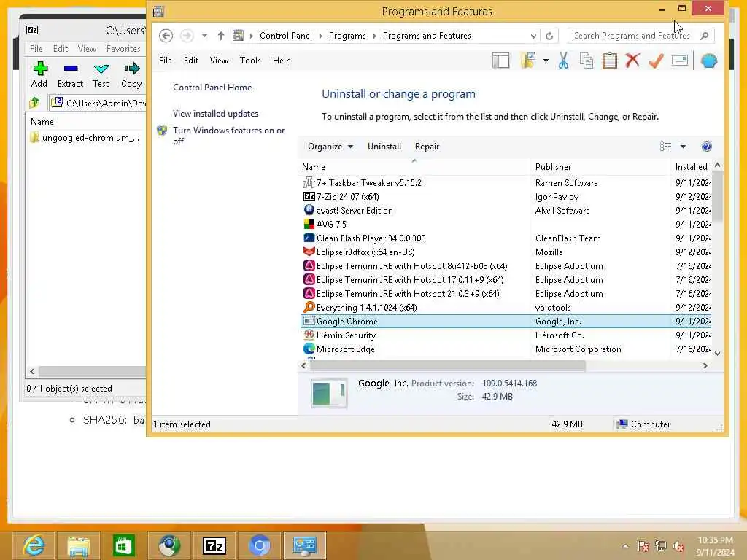Screen dimensions: 747x560
Task: Expand the address bar history dropdown
Action: click(x=533, y=36)
